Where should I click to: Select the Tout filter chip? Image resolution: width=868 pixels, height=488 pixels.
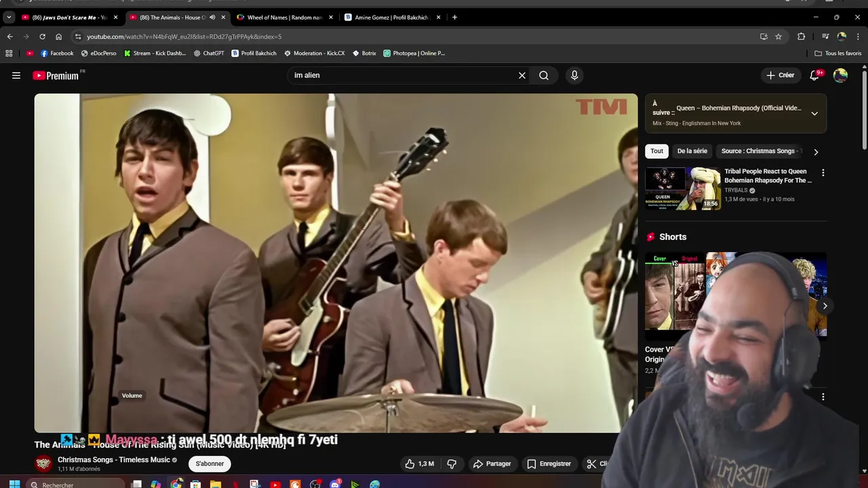[x=656, y=151]
